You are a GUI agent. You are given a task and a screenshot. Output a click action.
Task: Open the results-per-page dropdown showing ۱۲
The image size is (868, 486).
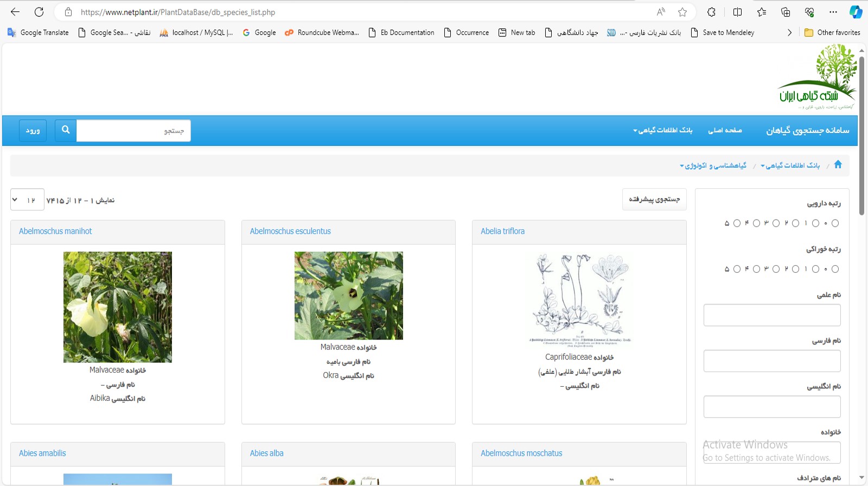tap(27, 200)
